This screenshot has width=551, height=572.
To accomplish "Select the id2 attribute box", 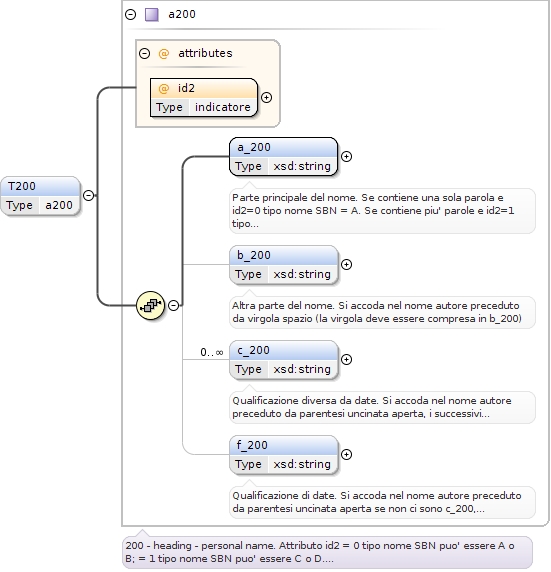I will [204, 98].
